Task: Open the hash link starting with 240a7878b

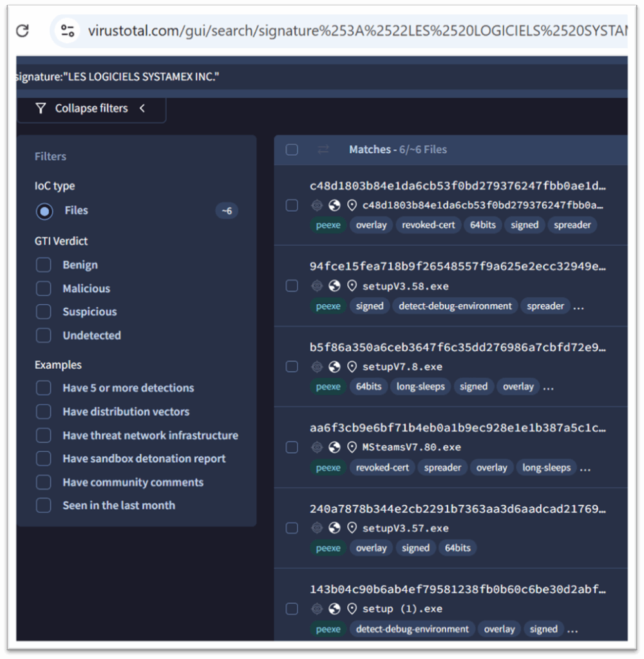Action: (x=457, y=508)
